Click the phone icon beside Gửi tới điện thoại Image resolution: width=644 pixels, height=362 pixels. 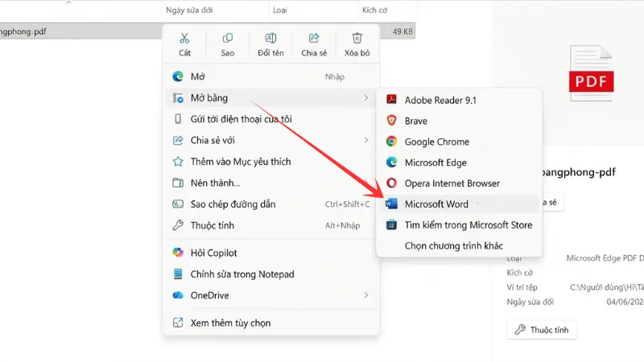178,119
